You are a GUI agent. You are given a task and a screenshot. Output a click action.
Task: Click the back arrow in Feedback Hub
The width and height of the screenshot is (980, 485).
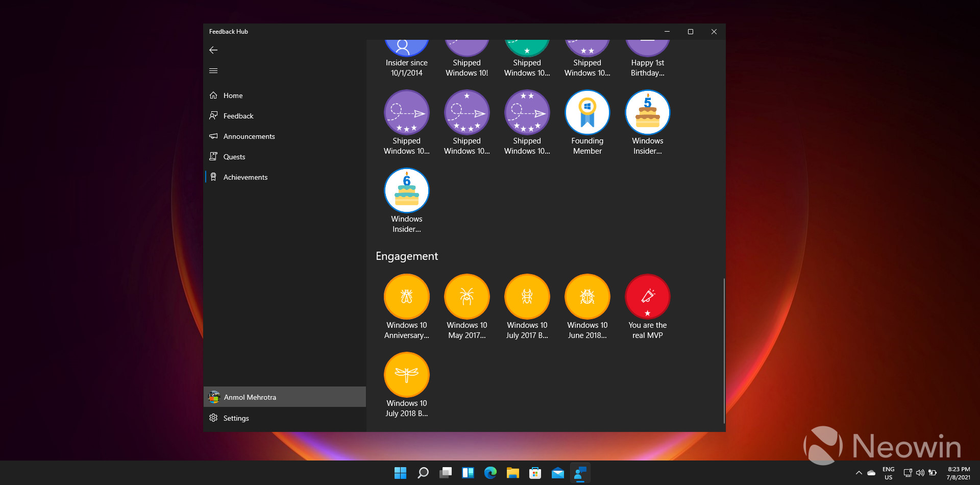(x=213, y=50)
